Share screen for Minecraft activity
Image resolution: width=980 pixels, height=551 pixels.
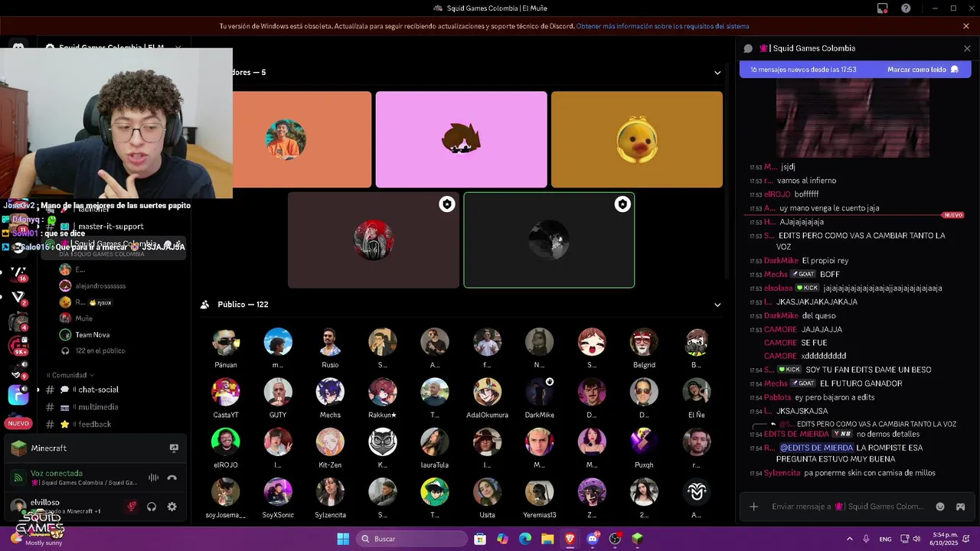coord(174,448)
